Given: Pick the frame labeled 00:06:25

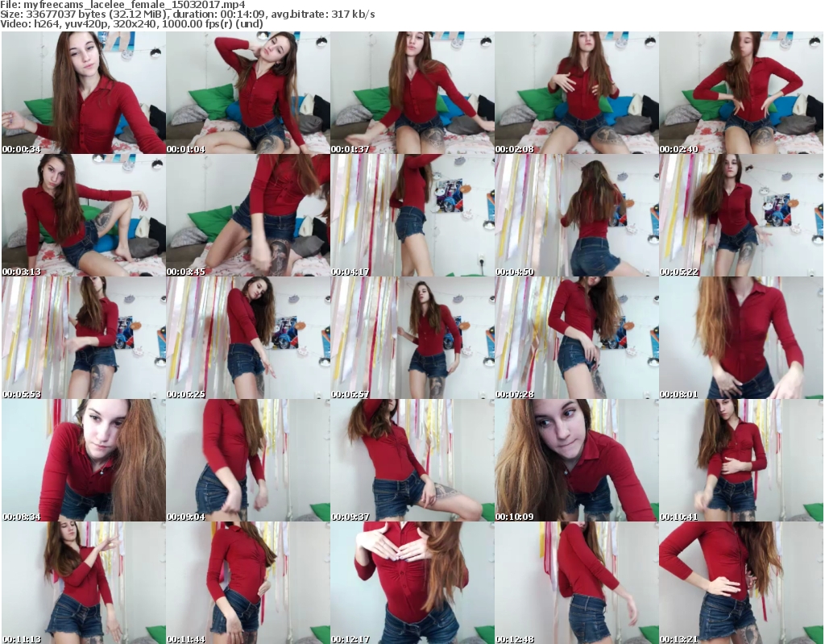Looking at the screenshot, I should (248, 338).
